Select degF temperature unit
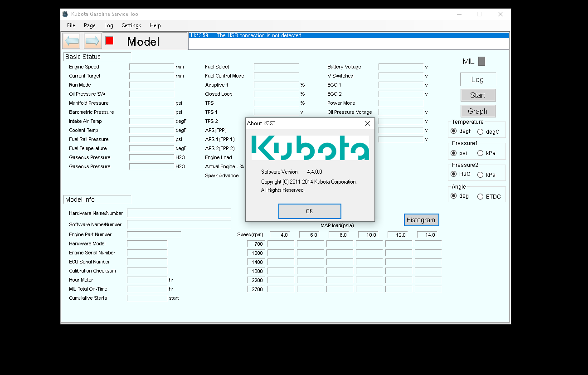This screenshot has width=588, height=375. tap(462, 131)
